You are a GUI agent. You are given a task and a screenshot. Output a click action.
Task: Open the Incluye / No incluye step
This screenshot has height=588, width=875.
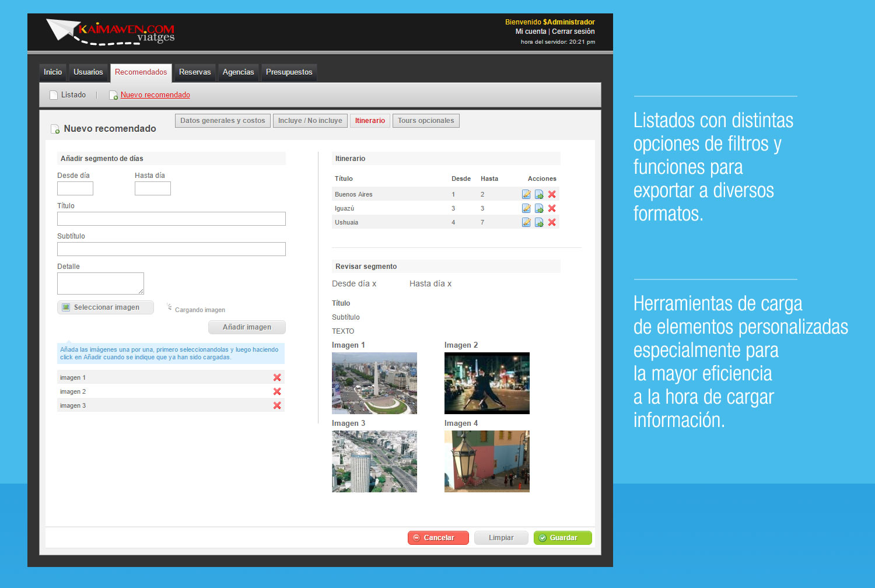pos(310,121)
